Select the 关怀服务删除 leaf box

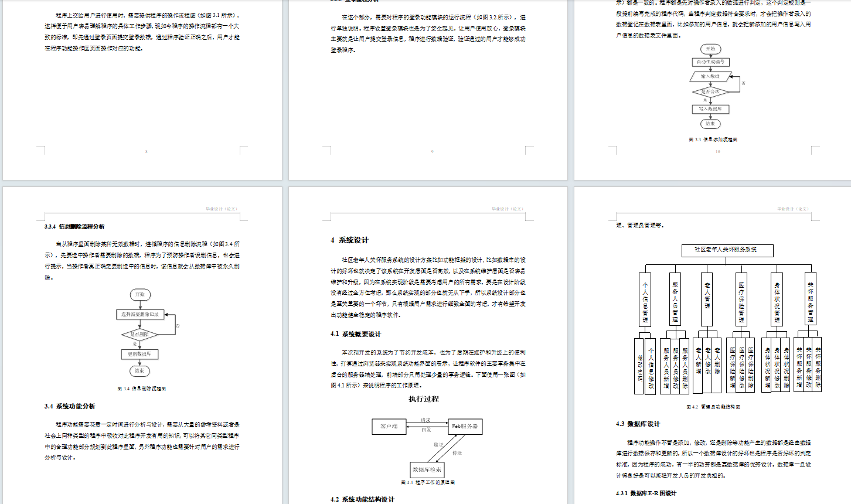pyautogui.click(x=817, y=365)
